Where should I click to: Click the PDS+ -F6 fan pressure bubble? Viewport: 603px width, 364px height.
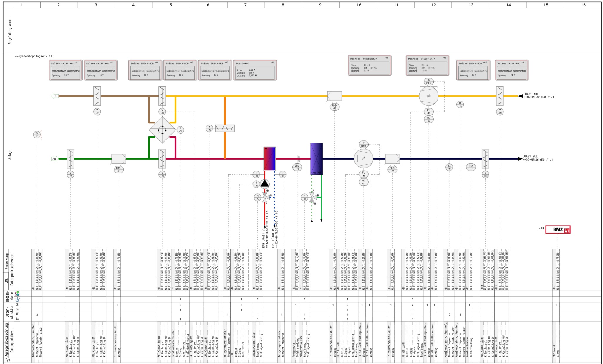click(429, 82)
